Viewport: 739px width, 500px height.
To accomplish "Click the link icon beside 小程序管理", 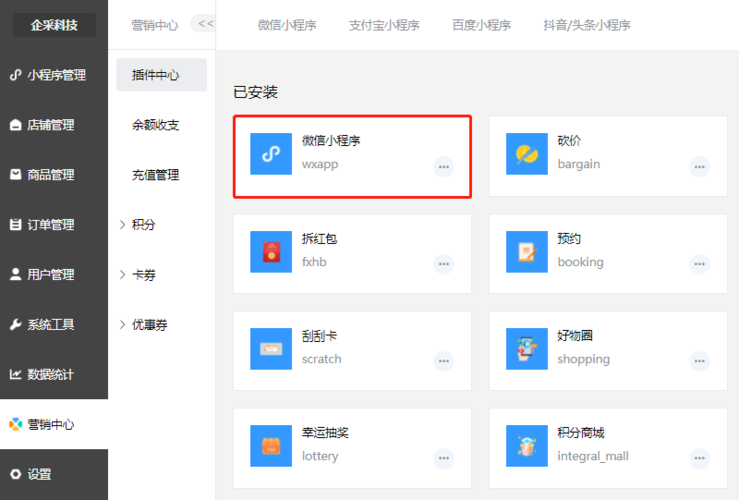I will pyautogui.click(x=16, y=75).
